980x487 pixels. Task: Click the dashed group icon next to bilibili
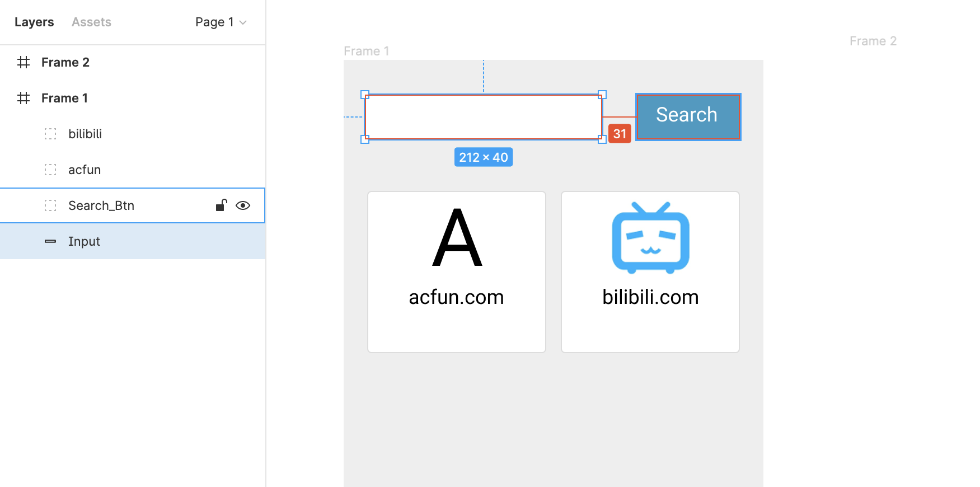pos(50,134)
